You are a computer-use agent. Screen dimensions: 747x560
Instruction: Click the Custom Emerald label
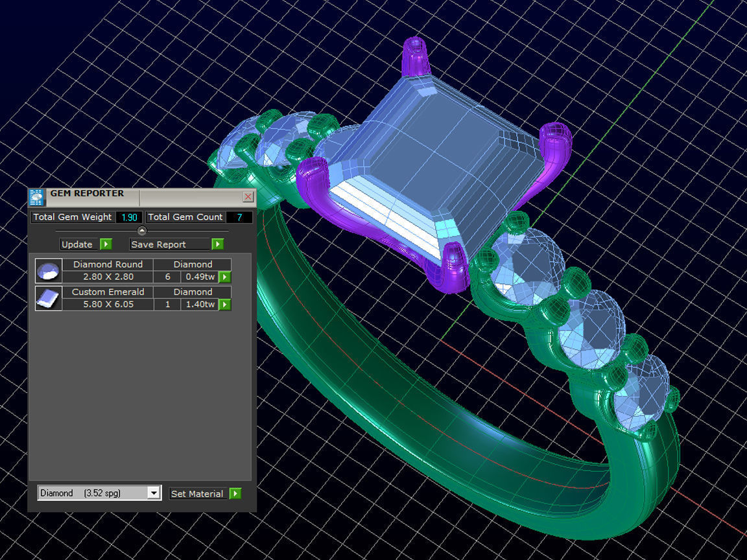coord(108,292)
